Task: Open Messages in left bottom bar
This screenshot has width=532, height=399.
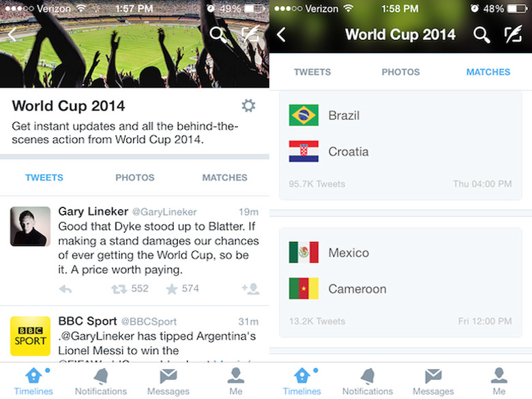Action: click(x=168, y=381)
